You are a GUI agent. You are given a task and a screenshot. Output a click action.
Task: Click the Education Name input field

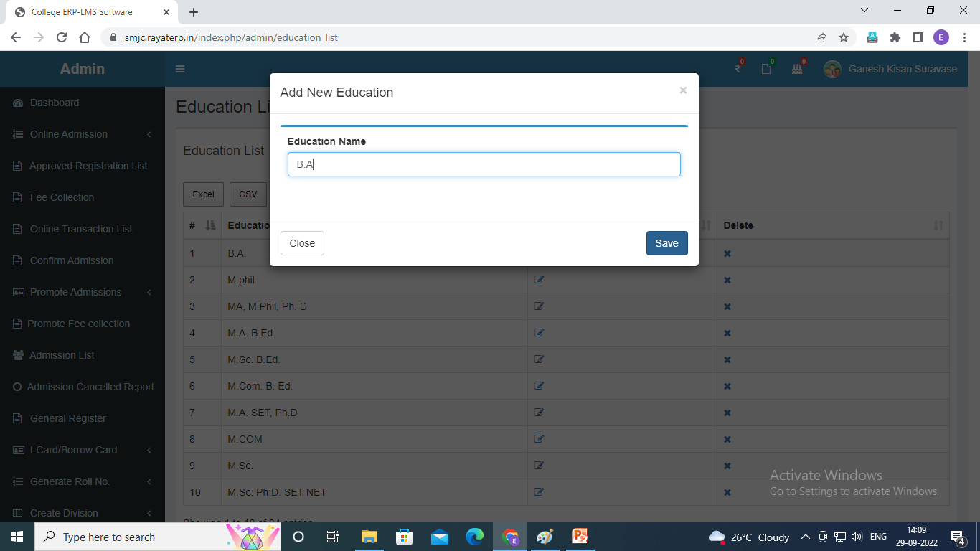[x=484, y=164]
